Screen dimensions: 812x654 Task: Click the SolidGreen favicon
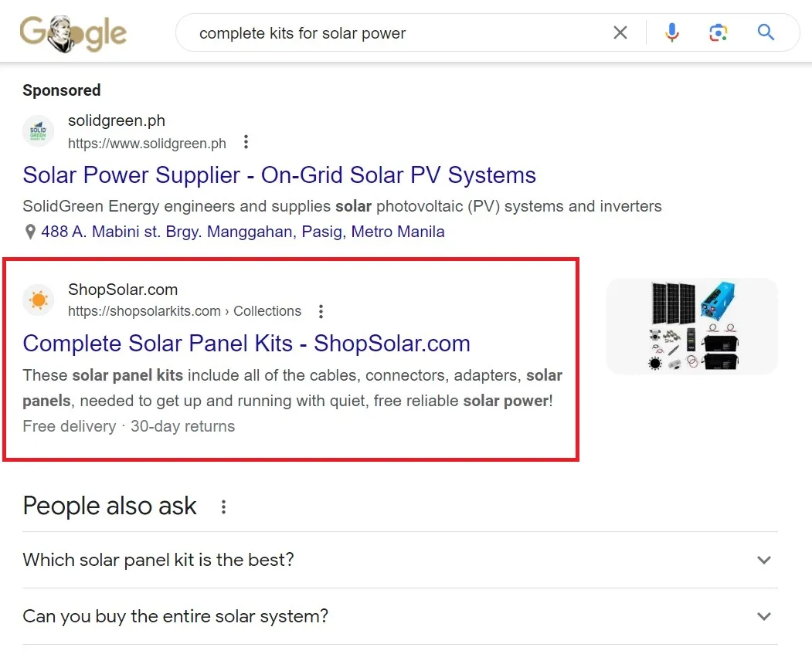(x=39, y=131)
